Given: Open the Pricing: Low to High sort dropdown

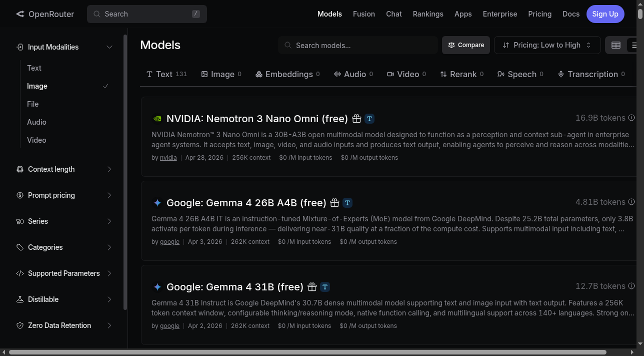Looking at the screenshot, I should click(x=547, y=45).
